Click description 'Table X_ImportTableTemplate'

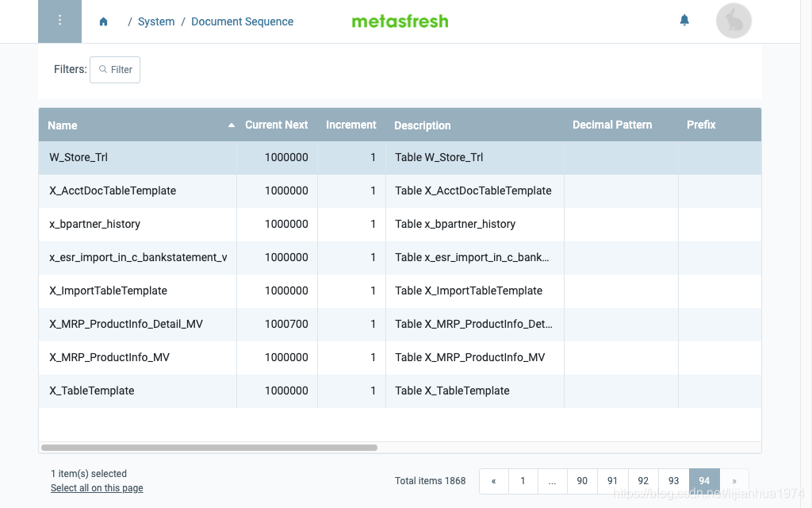(469, 291)
